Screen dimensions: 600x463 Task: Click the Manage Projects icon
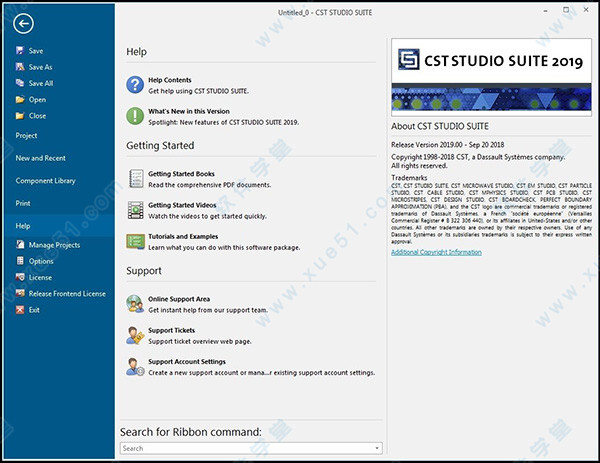(x=20, y=245)
